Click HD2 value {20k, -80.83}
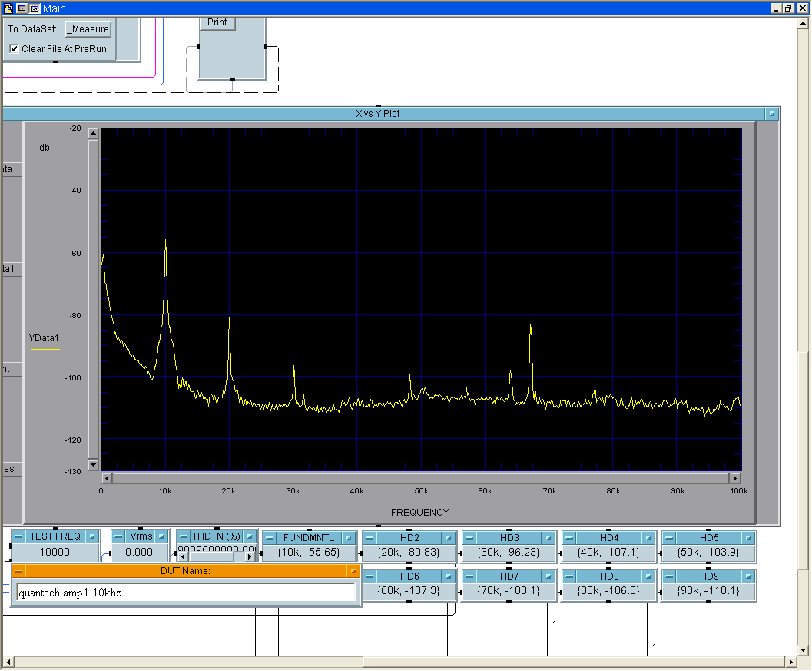The image size is (812, 671). (x=409, y=553)
